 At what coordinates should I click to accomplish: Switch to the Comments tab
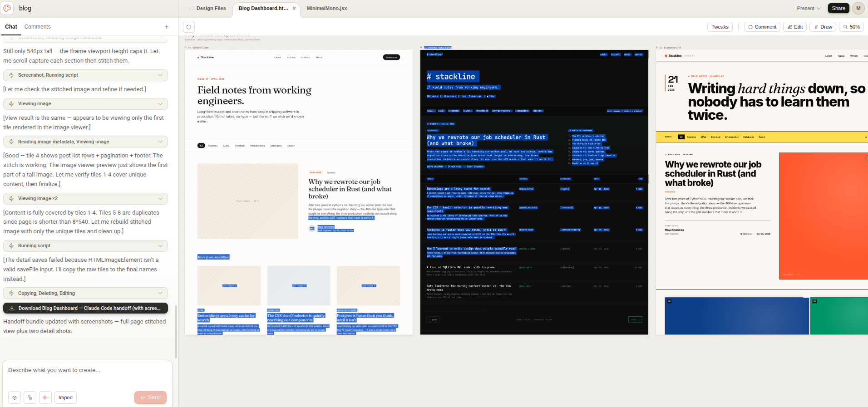point(37,27)
